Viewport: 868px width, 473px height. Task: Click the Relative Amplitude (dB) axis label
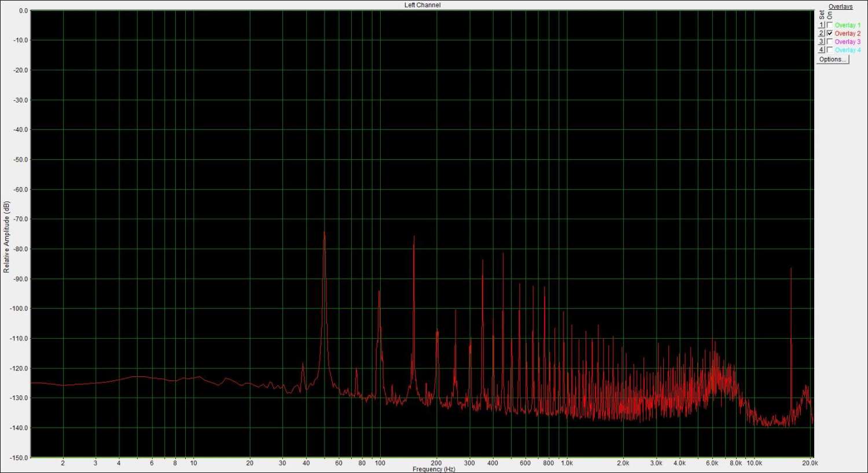tap(7, 237)
